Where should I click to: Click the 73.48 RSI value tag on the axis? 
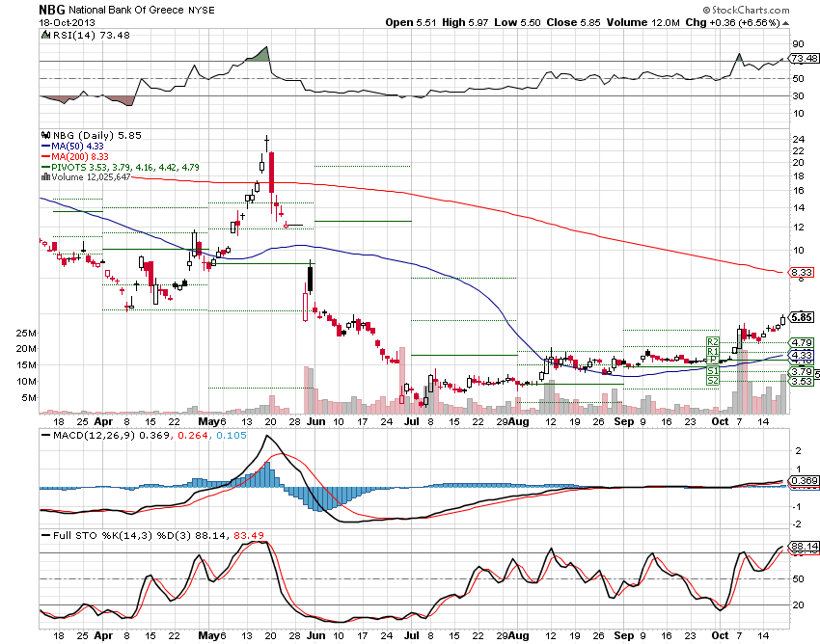tap(805, 59)
